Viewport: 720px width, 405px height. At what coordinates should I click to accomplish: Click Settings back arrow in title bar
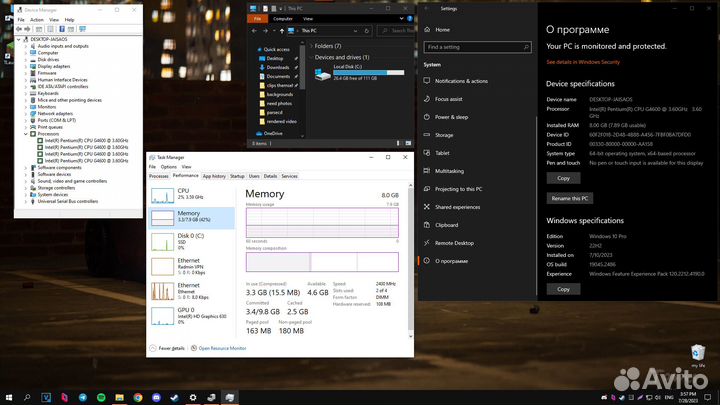pos(427,9)
